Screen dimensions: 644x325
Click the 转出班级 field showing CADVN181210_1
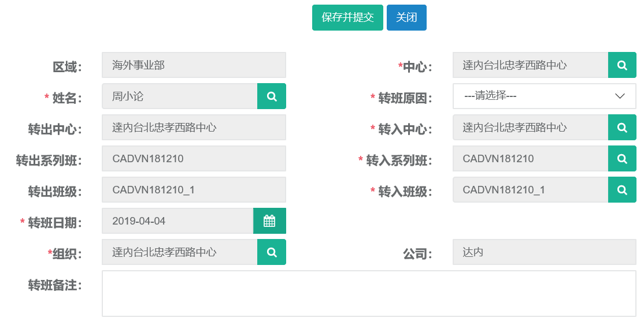pyautogui.click(x=194, y=190)
